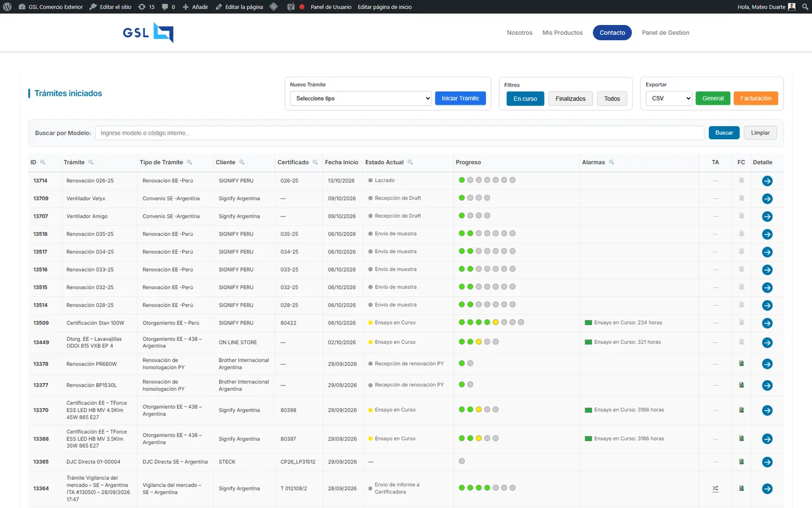Click the first green progress dot in row 13714
Image resolution: width=812 pixels, height=508 pixels.
(462, 180)
